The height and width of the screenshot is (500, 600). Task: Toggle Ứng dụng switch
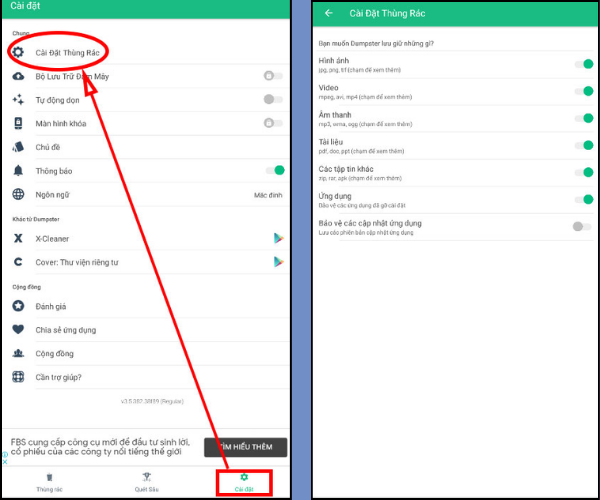click(584, 199)
